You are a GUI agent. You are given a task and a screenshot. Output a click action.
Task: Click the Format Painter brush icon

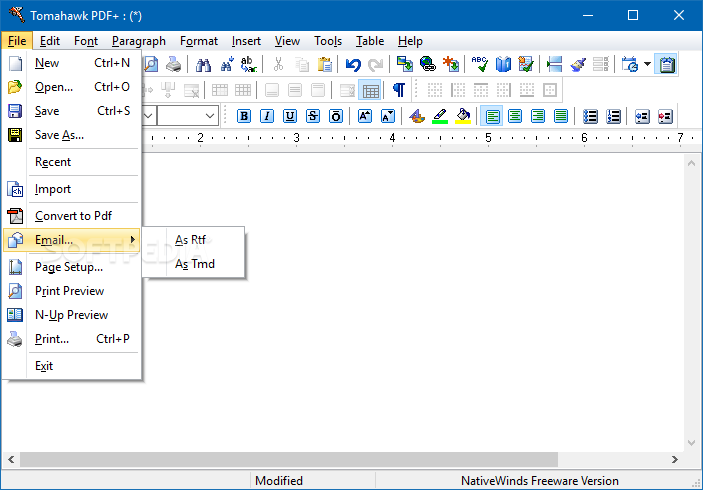pos(578,65)
